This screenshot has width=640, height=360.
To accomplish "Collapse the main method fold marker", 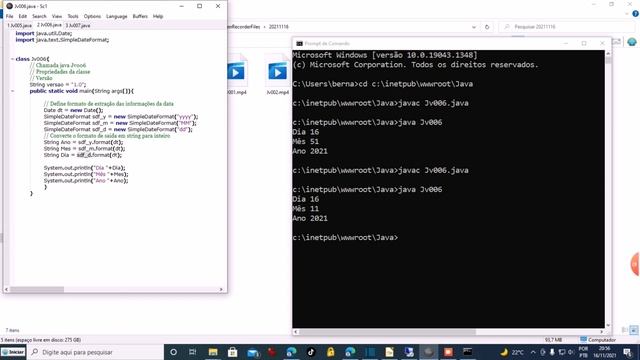I will coord(12,91).
